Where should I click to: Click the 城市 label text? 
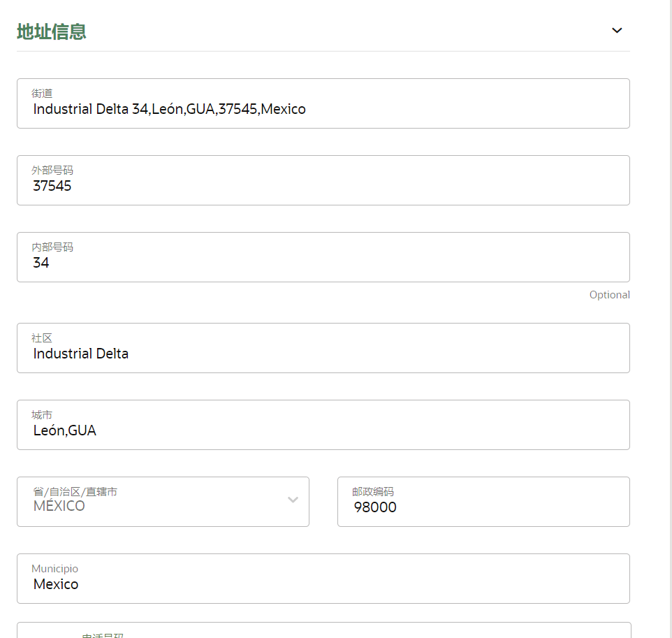tap(42, 414)
